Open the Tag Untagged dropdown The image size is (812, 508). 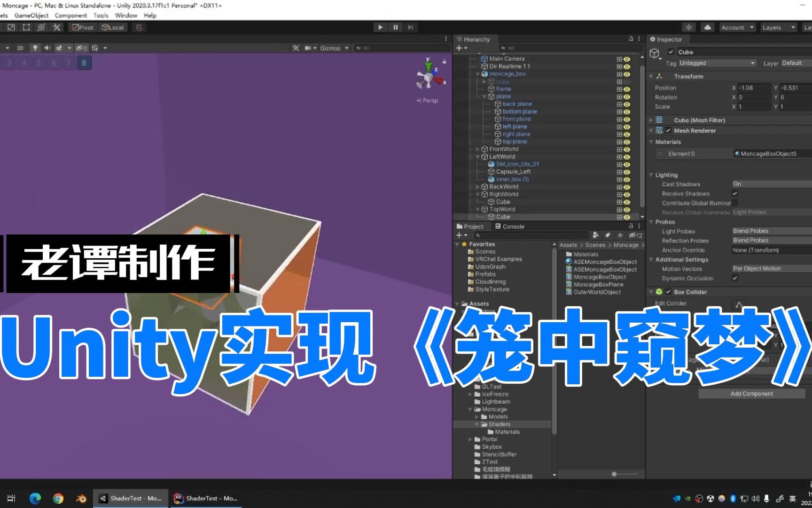click(x=717, y=63)
